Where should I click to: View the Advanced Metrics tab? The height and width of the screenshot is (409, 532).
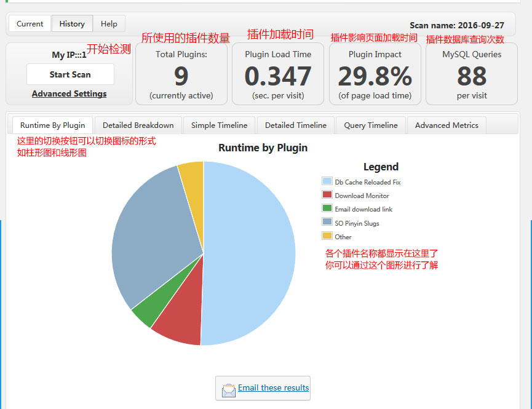[x=447, y=124]
